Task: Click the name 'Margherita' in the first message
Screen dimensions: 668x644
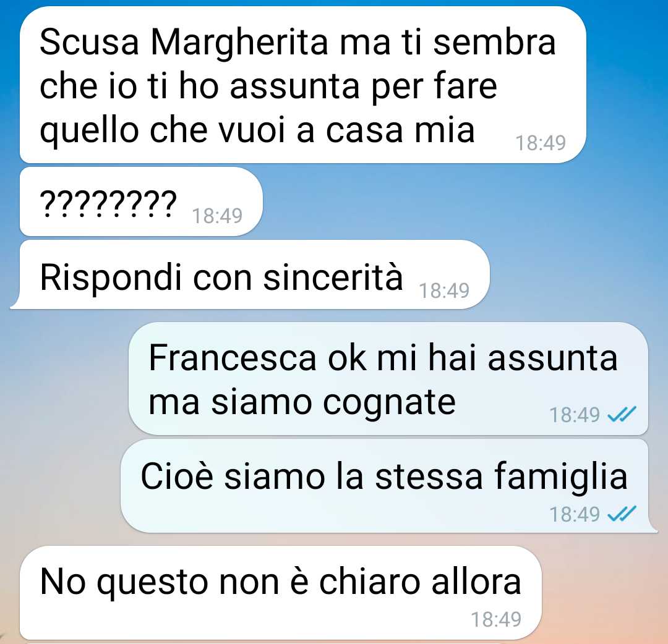Action: [x=239, y=43]
